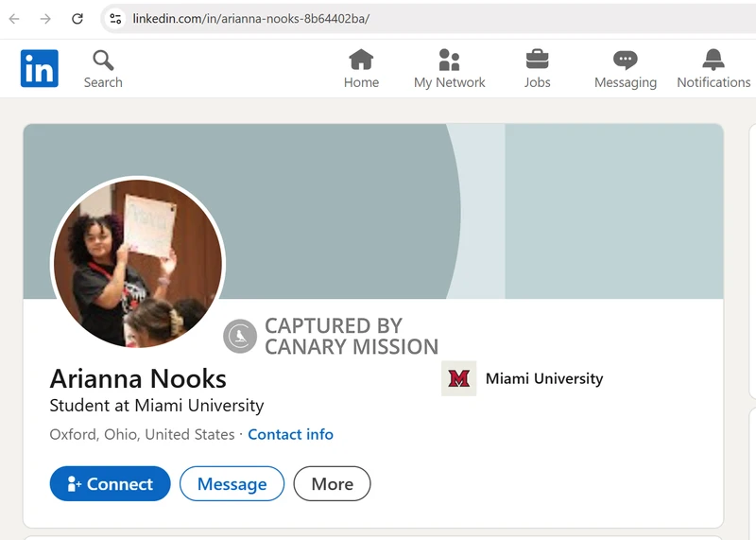Open Notifications bell item
Screen dimensions: 756x540
click(713, 69)
